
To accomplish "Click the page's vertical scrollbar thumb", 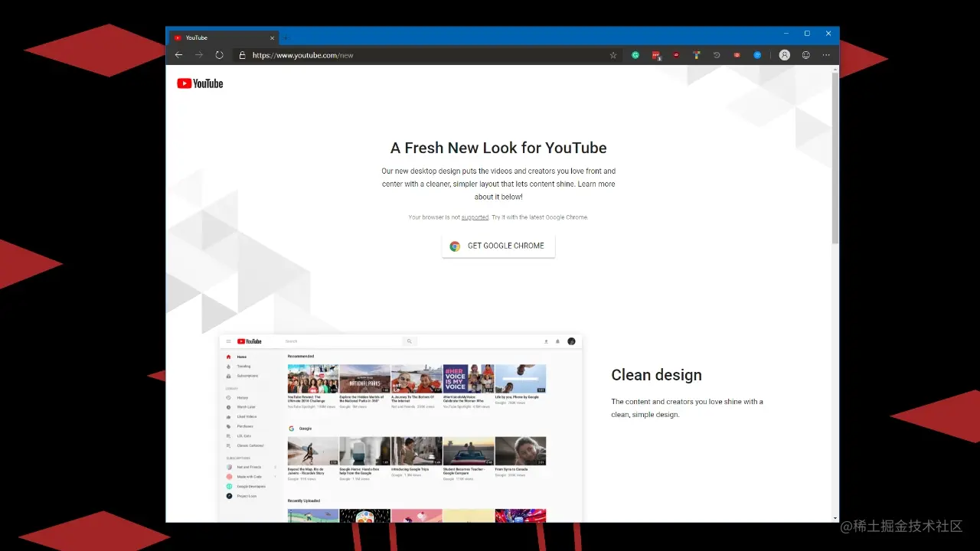I will (835, 157).
